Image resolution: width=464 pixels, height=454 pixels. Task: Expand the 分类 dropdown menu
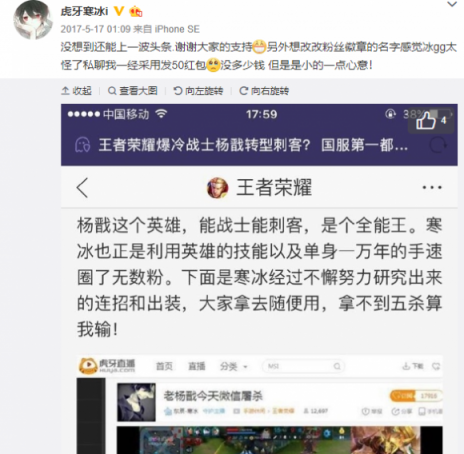pyautogui.click(x=233, y=366)
